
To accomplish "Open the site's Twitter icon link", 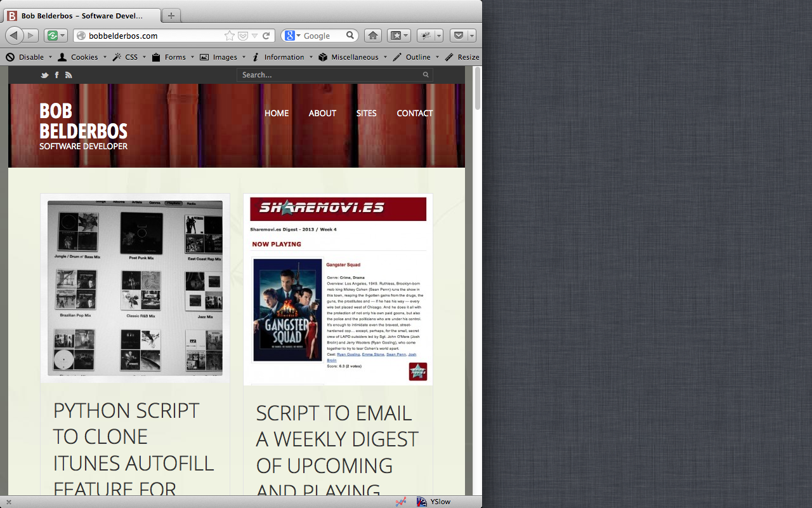I will 44,75.
